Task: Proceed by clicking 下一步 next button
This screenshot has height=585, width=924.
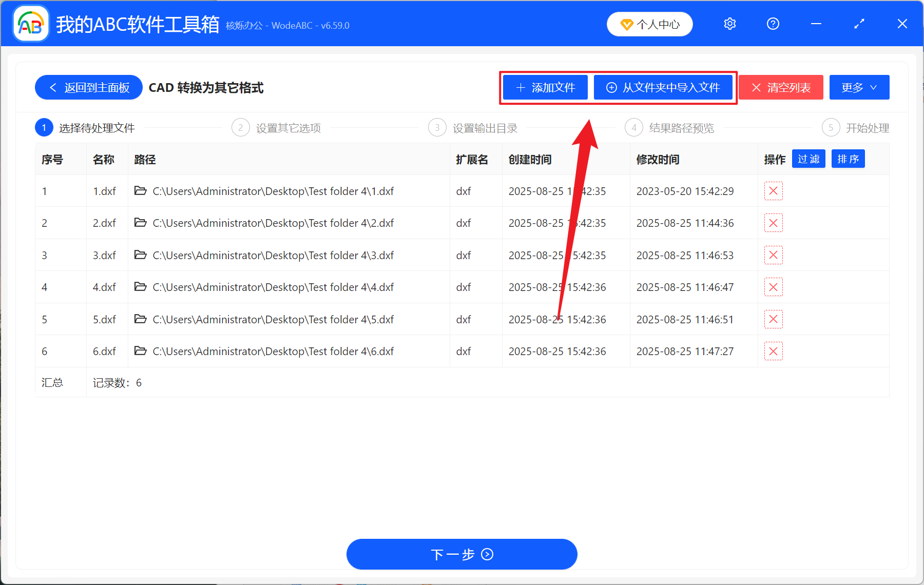Action: pyautogui.click(x=461, y=554)
